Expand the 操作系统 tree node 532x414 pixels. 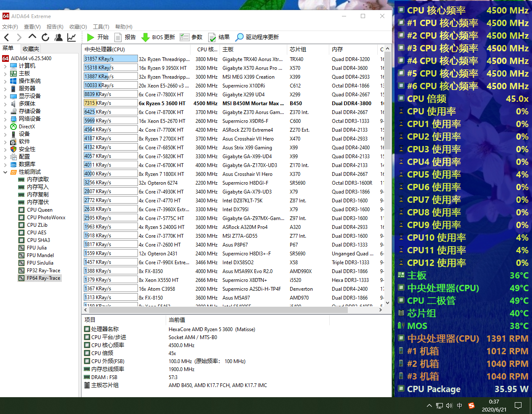tap(5, 81)
